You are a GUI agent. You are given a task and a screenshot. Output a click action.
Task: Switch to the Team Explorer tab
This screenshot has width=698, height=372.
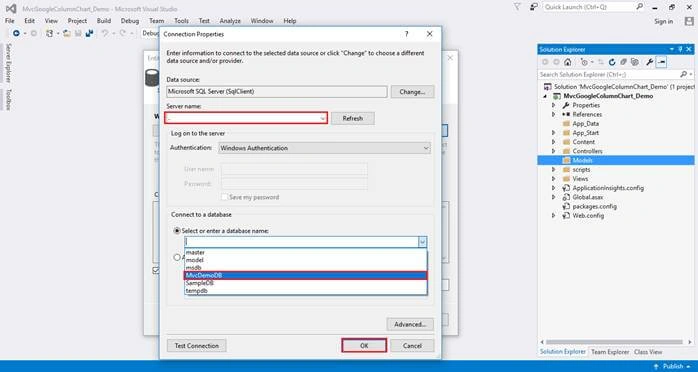coord(610,352)
